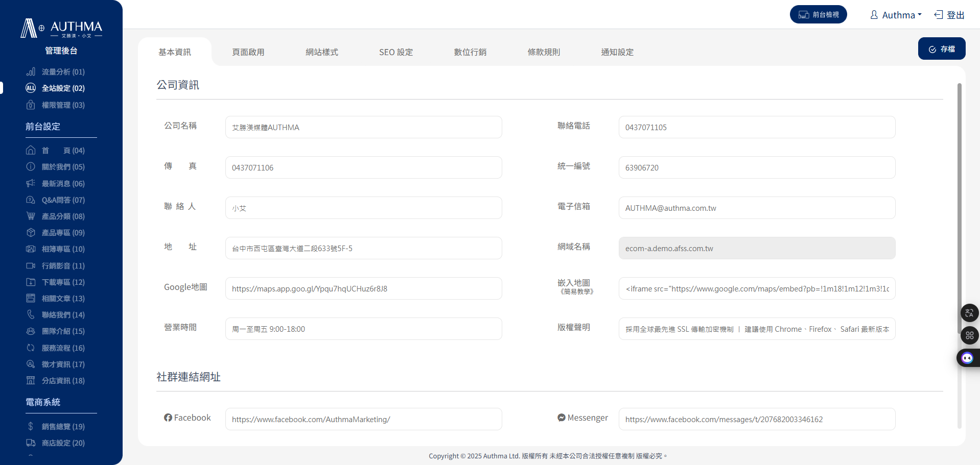Click the 存檔 save button
Viewport: 980px width, 465px height.
[x=941, y=49]
